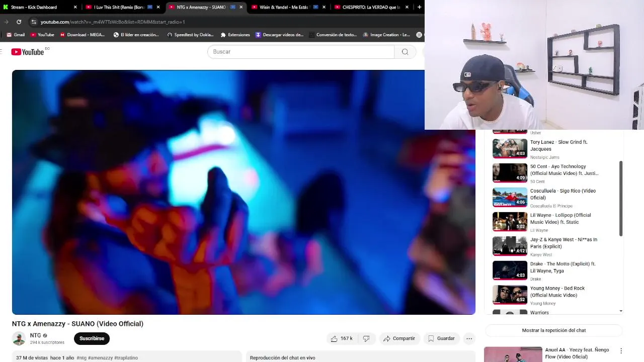Open site info icon in address bar
Image resolution: width=644 pixels, height=362 pixels.
pyautogui.click(x=34, y=22)
